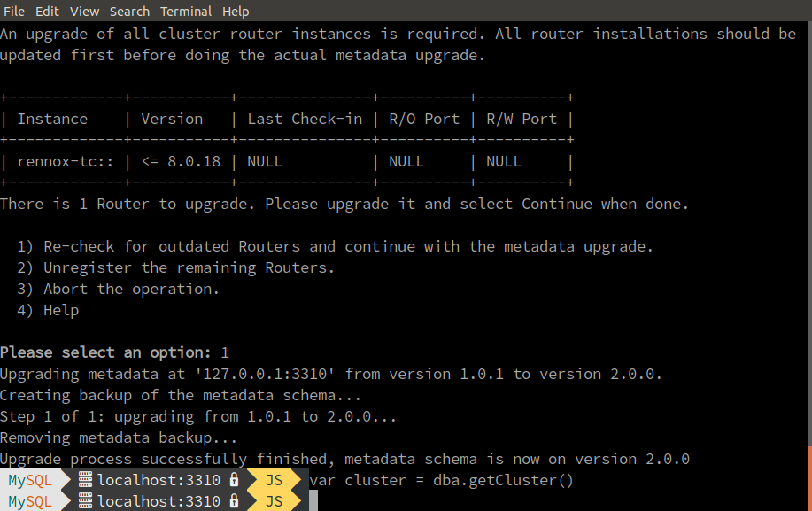Click the 'There is 1 Router to upgrade' line
The width and height of the screenshot is (812, 511).
pyautogui.click(x=344, y=204)
